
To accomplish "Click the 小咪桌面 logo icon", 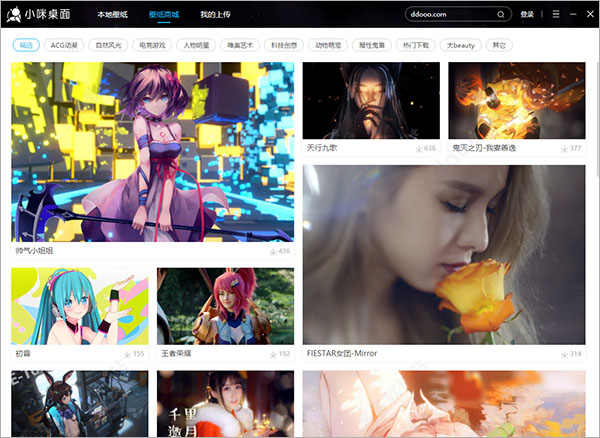I will click(18, 15).
